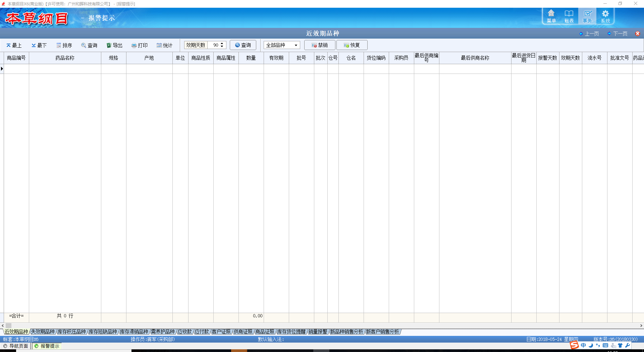This screenshot has width=644, height=352.
Task: Click the 统计 statistics tool
Action: pyautogui.click(x=165, y=45)
